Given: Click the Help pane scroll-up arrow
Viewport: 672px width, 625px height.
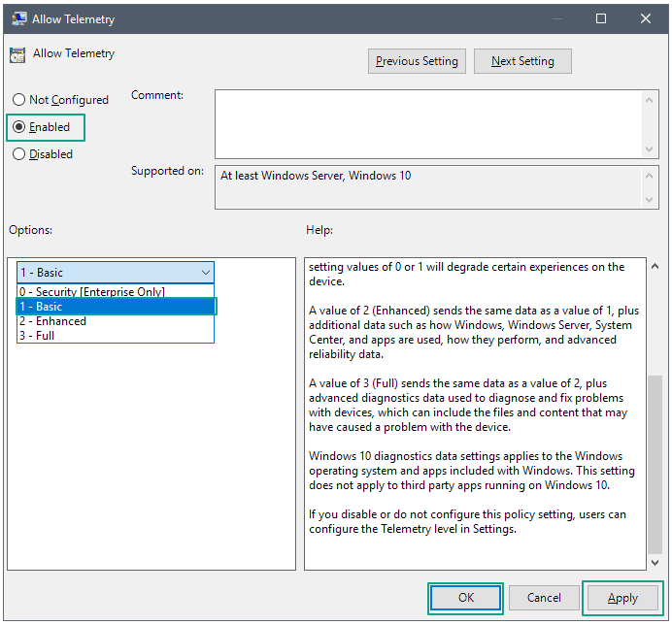Looking at the screenshot, I should click(655, 266).
